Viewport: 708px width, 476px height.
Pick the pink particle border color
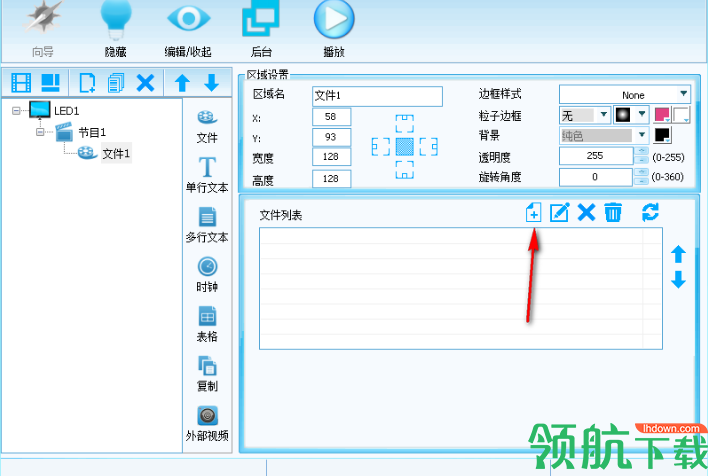(x=662, y=115)
